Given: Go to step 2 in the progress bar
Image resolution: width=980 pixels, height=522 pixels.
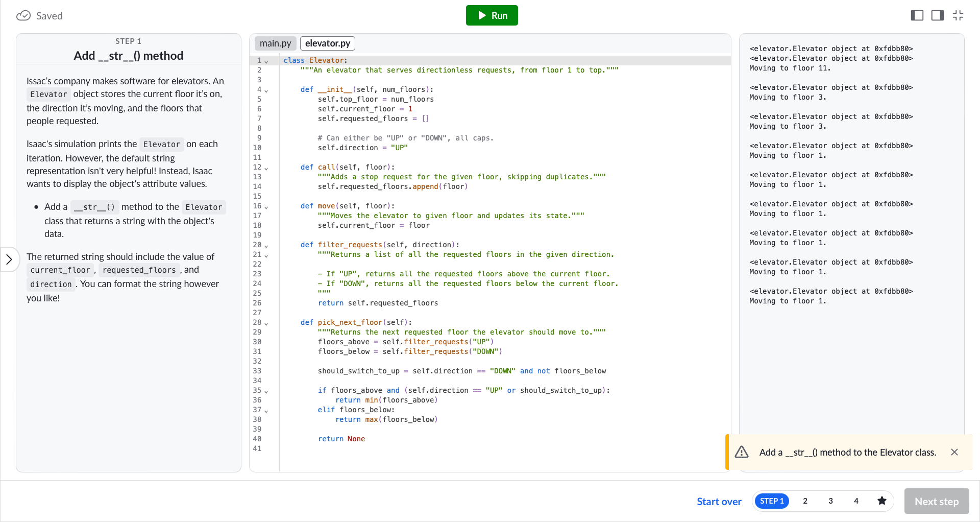Looking at the screenshot, I should (x=805, y=501).
